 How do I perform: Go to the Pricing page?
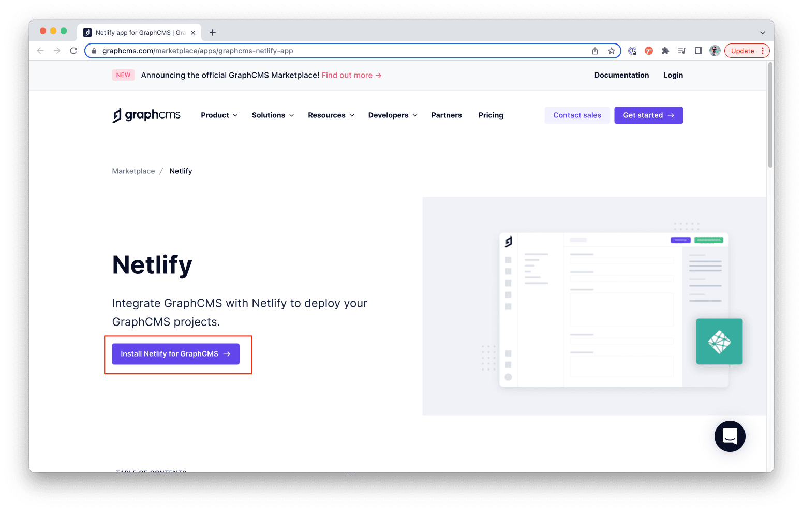(x=490, y=115)
